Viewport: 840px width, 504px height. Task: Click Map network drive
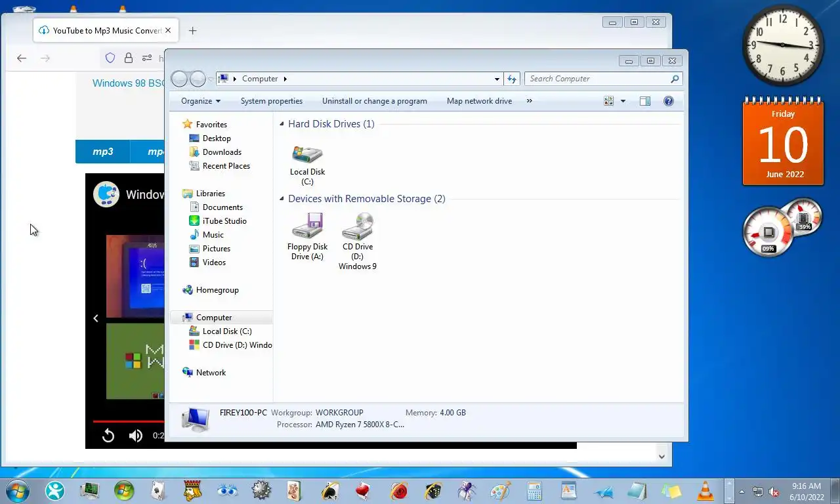479,101
